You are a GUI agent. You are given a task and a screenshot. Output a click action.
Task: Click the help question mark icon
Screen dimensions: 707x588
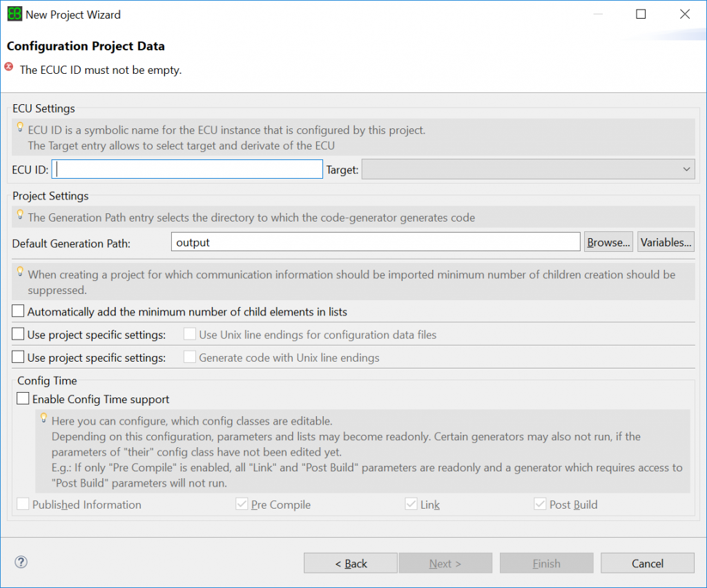pos(21,562)
